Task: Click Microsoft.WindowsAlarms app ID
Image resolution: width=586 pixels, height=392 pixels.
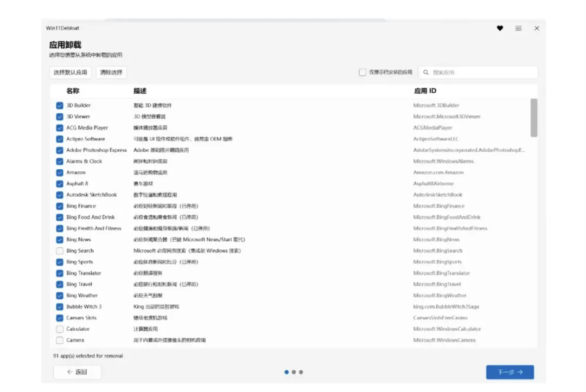Action: click(444, 161)
